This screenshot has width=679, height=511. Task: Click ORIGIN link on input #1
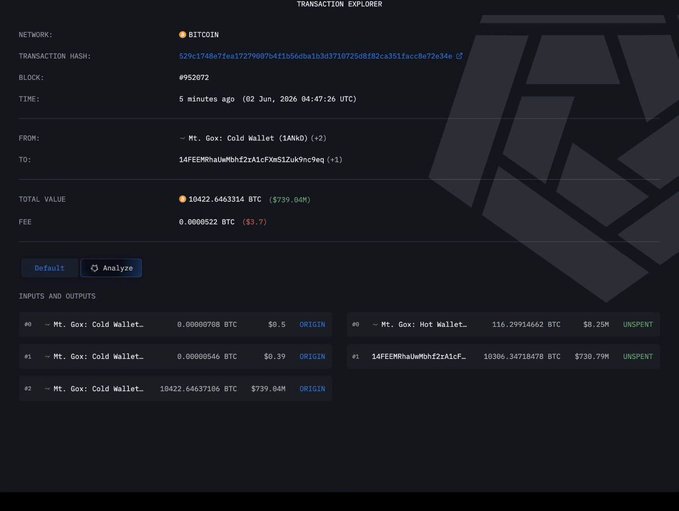point(312,356)
